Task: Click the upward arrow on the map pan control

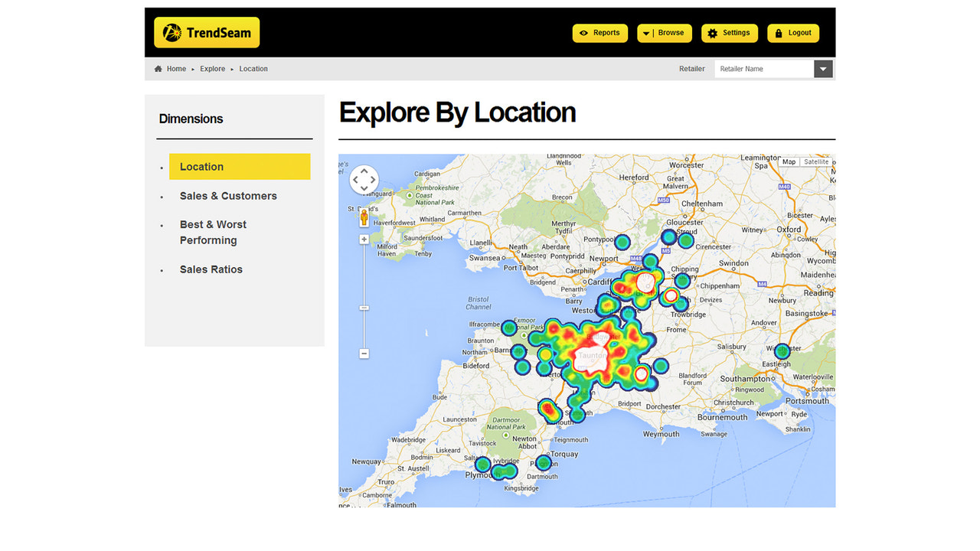Action: [364, 171]
